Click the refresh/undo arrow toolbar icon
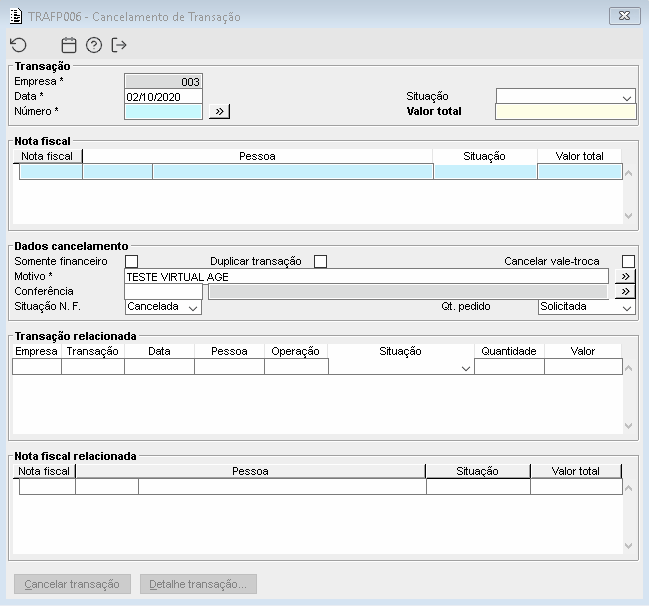Viewport: 649px width, 606px height. pyautogui.click(x=18, y=45)
